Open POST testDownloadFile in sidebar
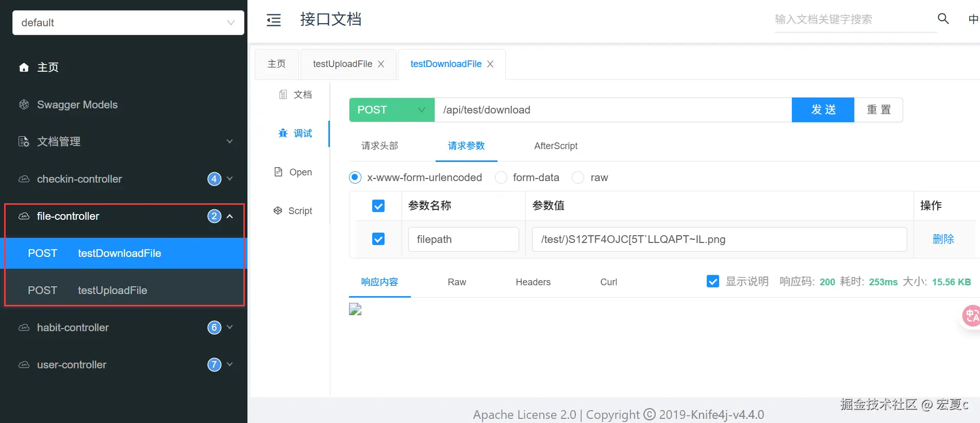The width and height of the screenshot is (980, 423). point(124,253)
